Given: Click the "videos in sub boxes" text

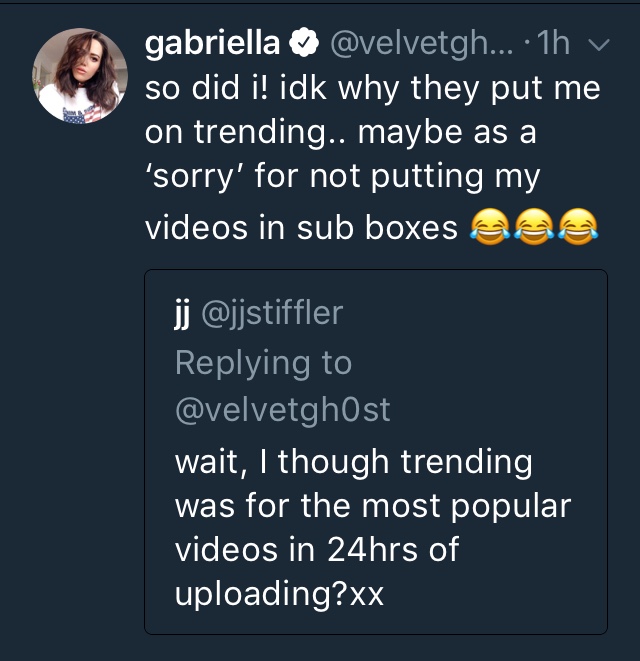Looking at the screenshot, I should point(302,227).
